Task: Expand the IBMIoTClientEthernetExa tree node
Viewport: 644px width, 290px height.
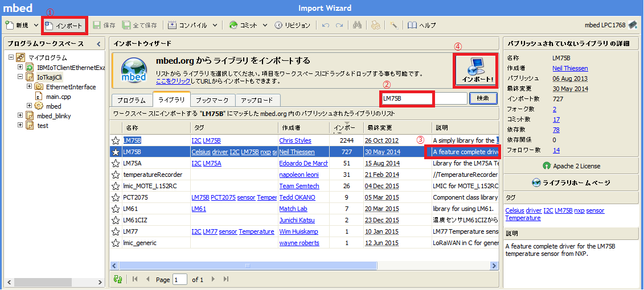Action: (x=20, y=67)
